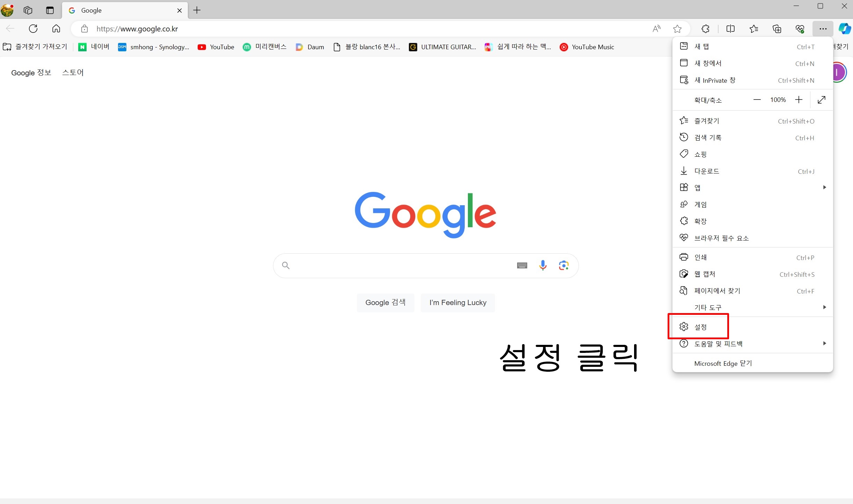Screen dimensions: 853x504
Task: Select 검색 기록 menu item
Action: (x=752, y=138)
